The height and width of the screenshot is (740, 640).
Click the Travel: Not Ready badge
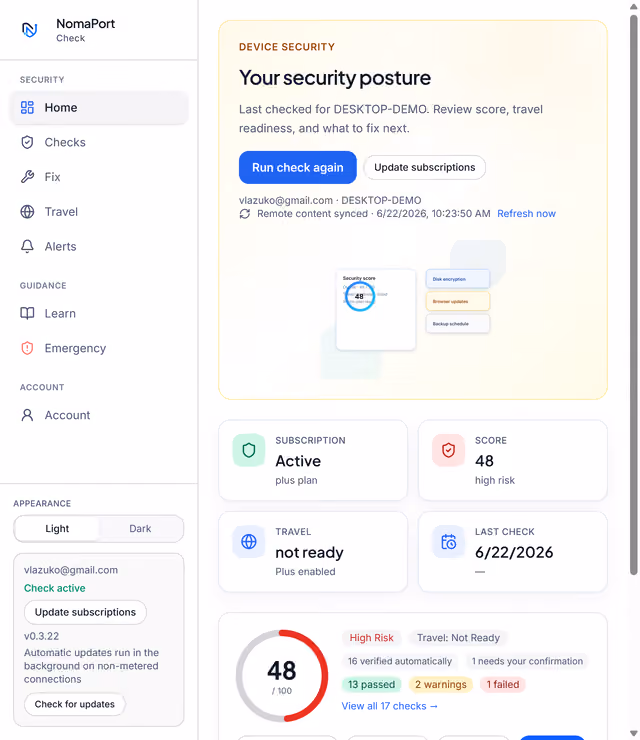(x=458, y=638)
